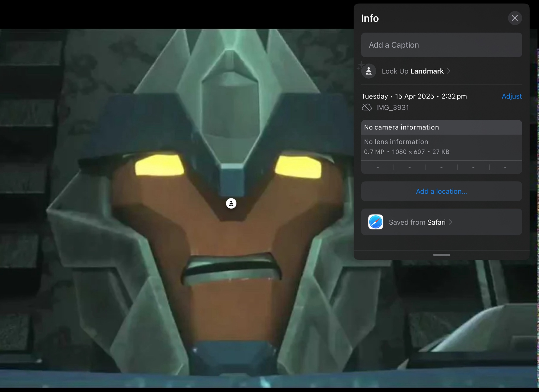Click the 1080 × 607 dimensions text
This screenshot has width=539, height=392.
point(408,152)
